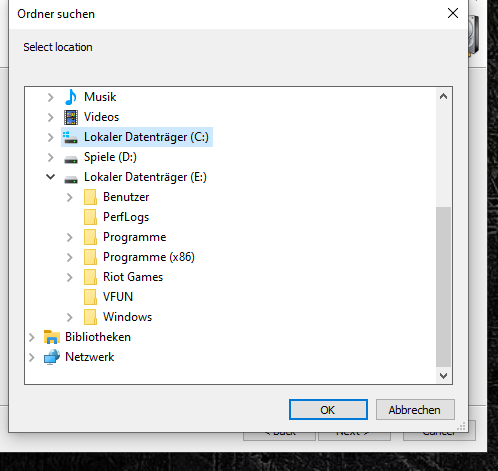
Task: Click the Bibliotheken library icon
Action: click(x=52, y=337)
